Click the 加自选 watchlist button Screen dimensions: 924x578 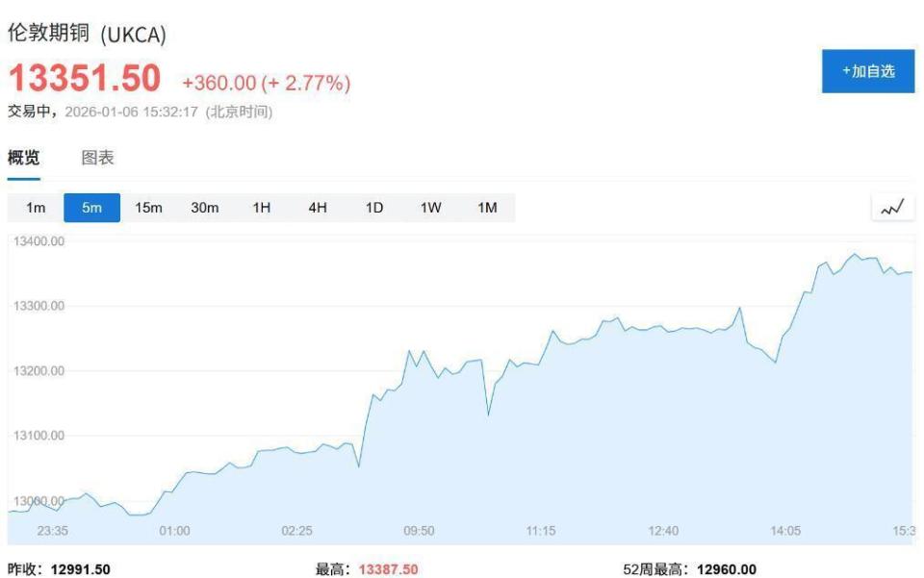coord(867,70)
